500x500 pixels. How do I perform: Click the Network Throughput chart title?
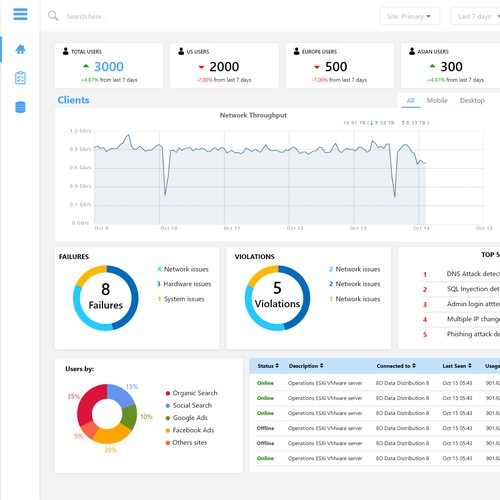(253, 115)
